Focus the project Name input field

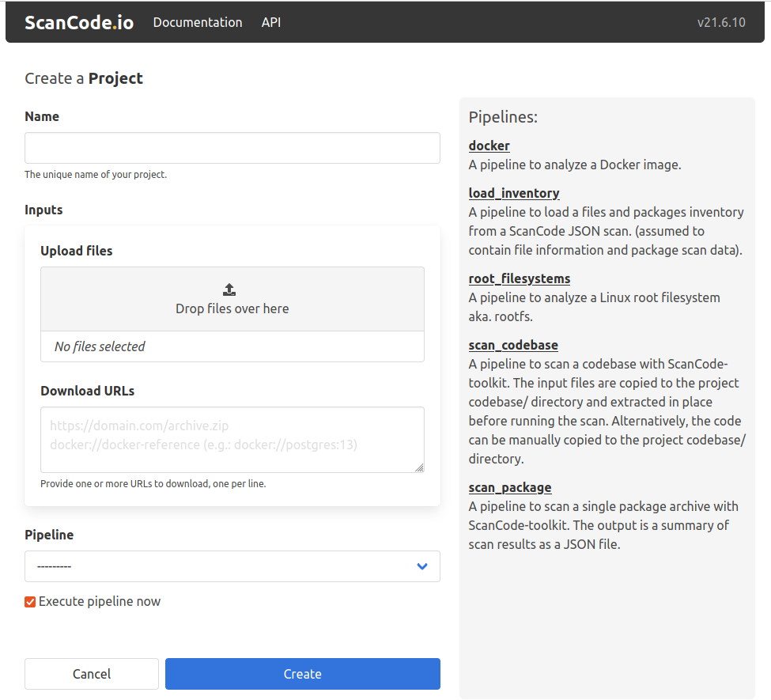(x=232, y=148)
